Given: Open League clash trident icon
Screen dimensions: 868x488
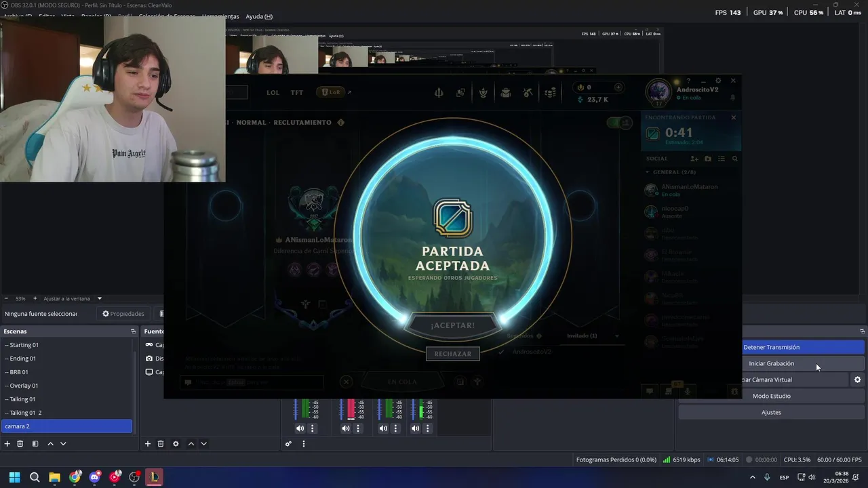Looking at the screenshot, I should click(x=439, y=93).
